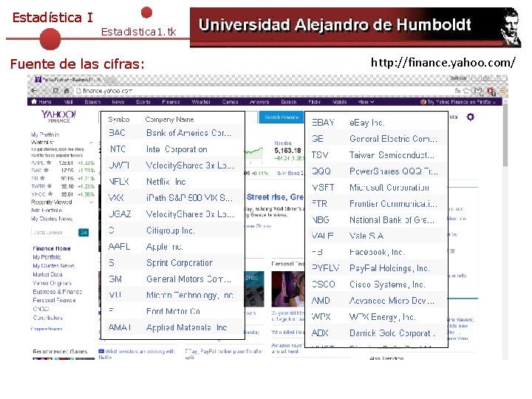Select the Citigroup Inc. row
Viewport: 532px width, 399px height.
click(x=173, y=231)
